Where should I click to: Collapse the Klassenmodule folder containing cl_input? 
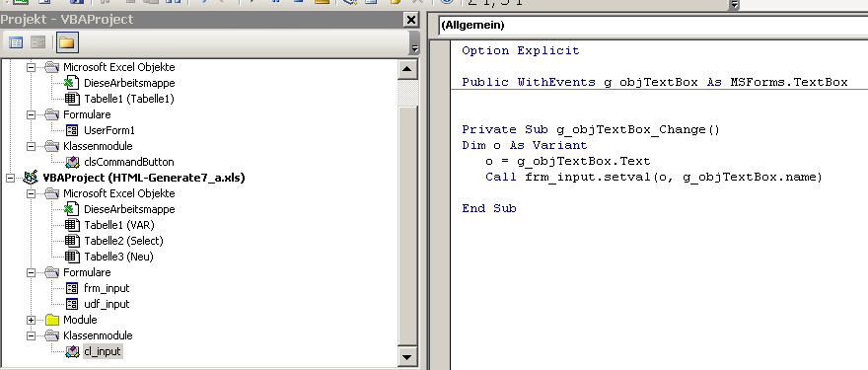tap(31, 335)
